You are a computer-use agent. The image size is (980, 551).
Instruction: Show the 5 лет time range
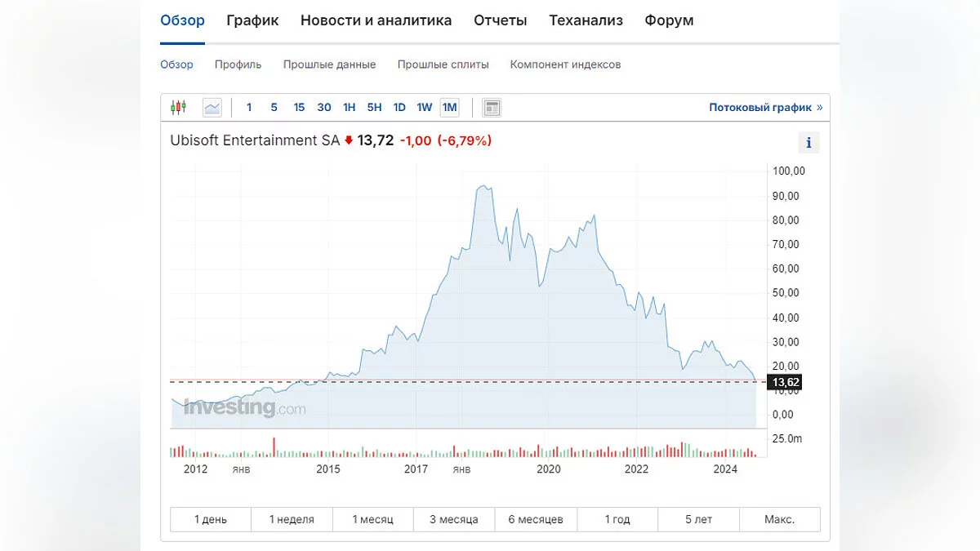698,519
